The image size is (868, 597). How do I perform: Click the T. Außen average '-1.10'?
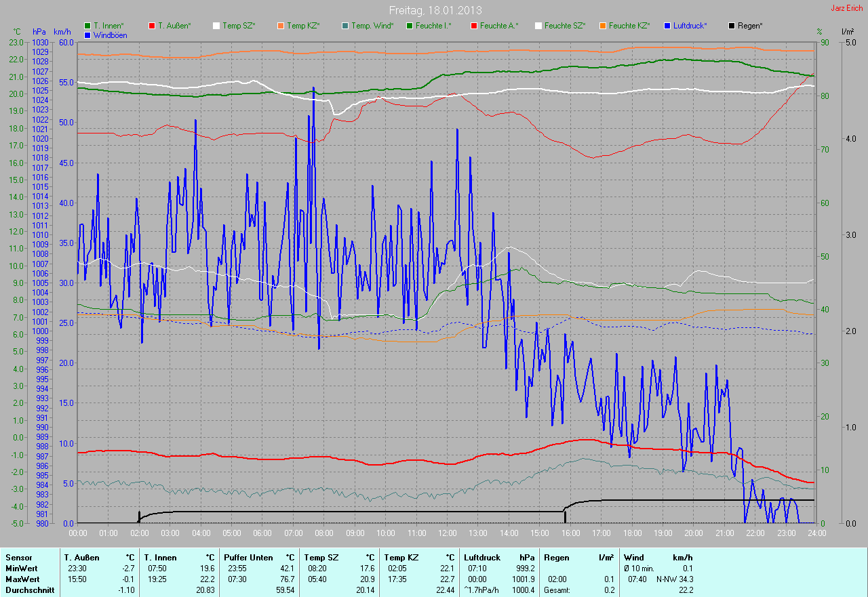[x=126, y=590]
